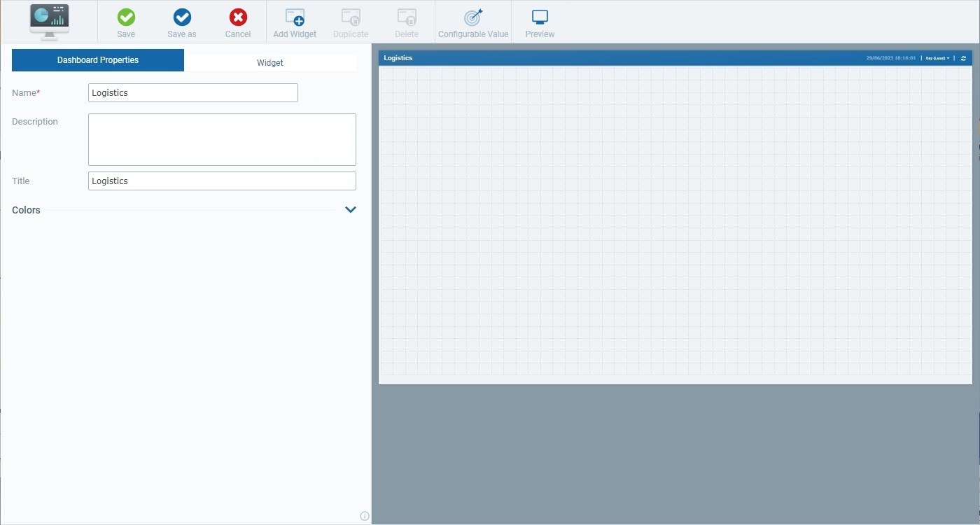The width and height of the screenshot is (980, 525).
Task: Click the Save as icon
Action: (181, 21)
